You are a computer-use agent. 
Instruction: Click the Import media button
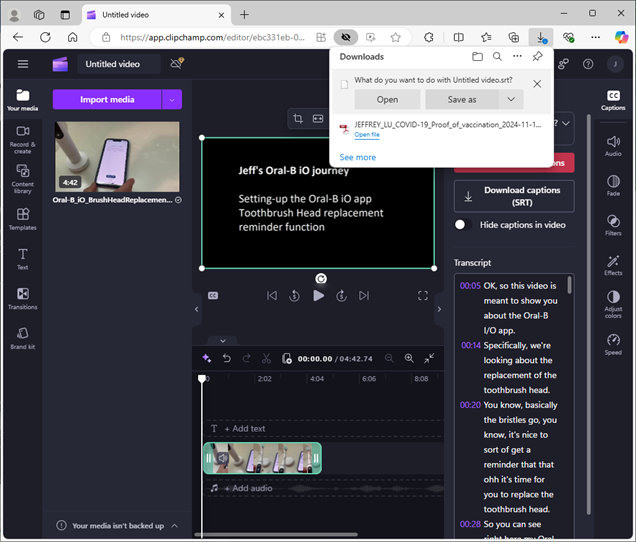coord(107,99)
